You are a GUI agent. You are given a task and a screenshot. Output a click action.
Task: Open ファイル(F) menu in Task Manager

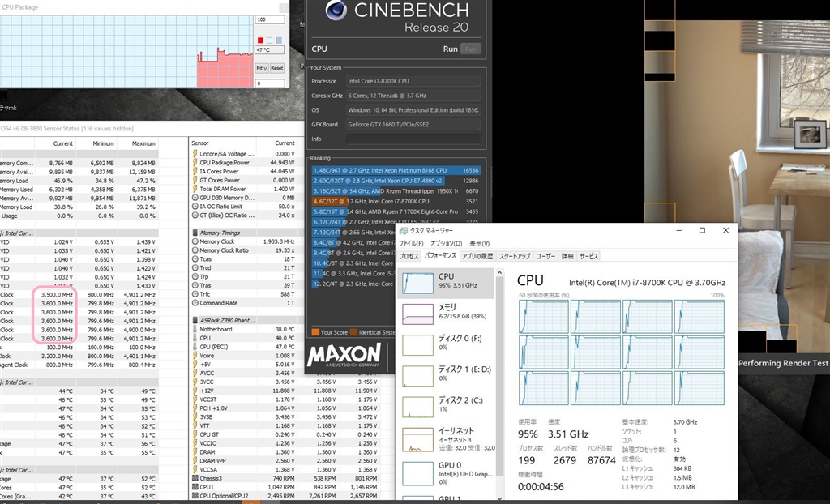[x=411, y=244]
